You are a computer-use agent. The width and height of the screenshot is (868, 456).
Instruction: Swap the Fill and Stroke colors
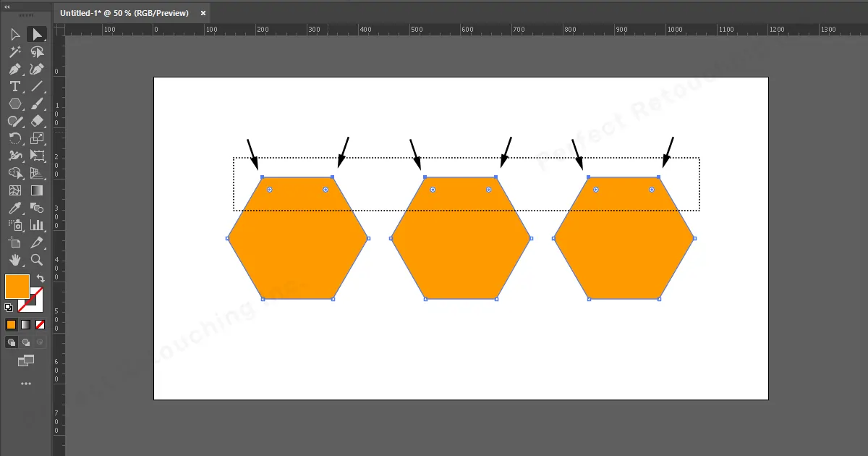click(41, 278)
